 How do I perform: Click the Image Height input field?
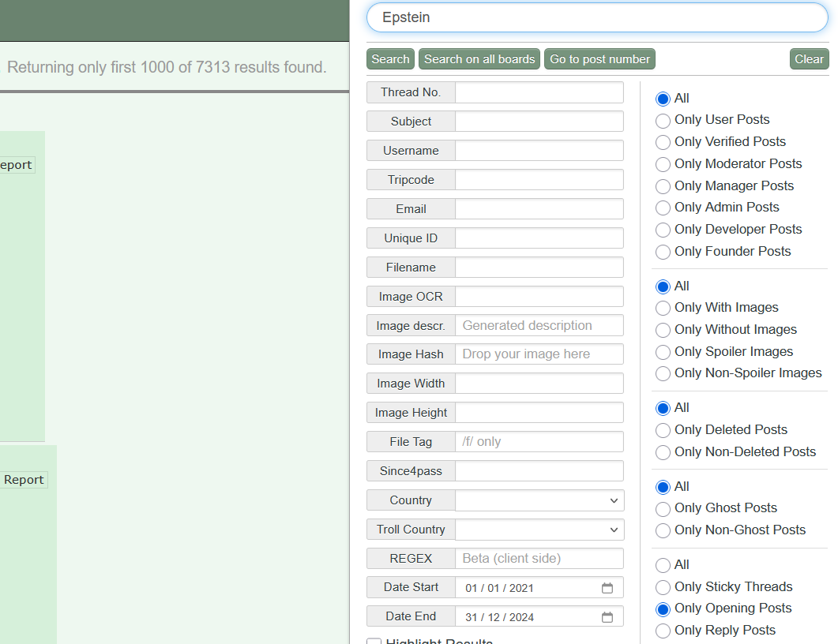(539, 413)
